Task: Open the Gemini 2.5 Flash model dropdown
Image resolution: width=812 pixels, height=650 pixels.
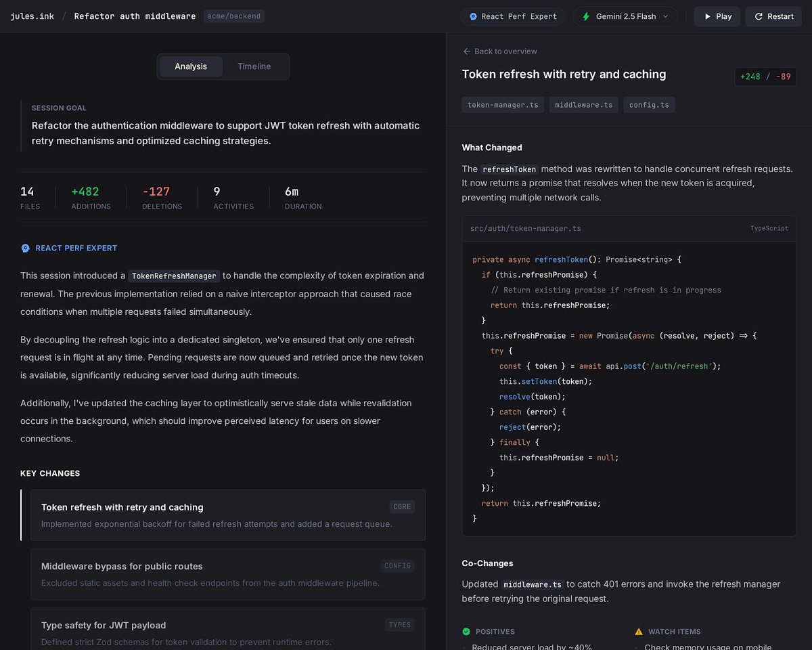Action: pyautogui.click(x=625, y=16)
